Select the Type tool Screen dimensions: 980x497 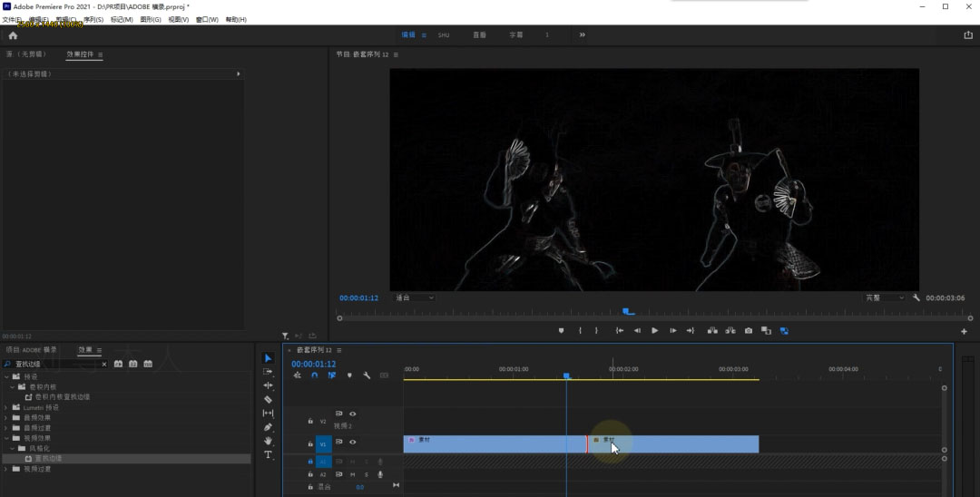tap(268, 454)
